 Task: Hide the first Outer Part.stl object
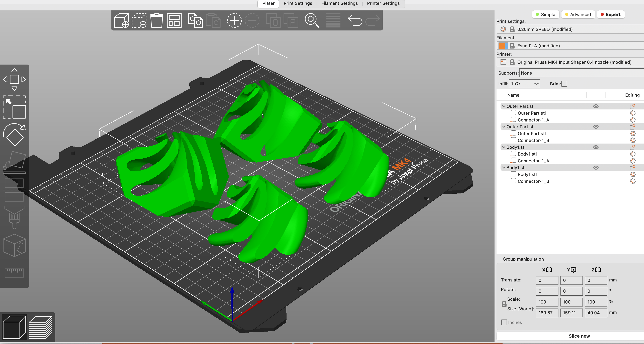596,106
